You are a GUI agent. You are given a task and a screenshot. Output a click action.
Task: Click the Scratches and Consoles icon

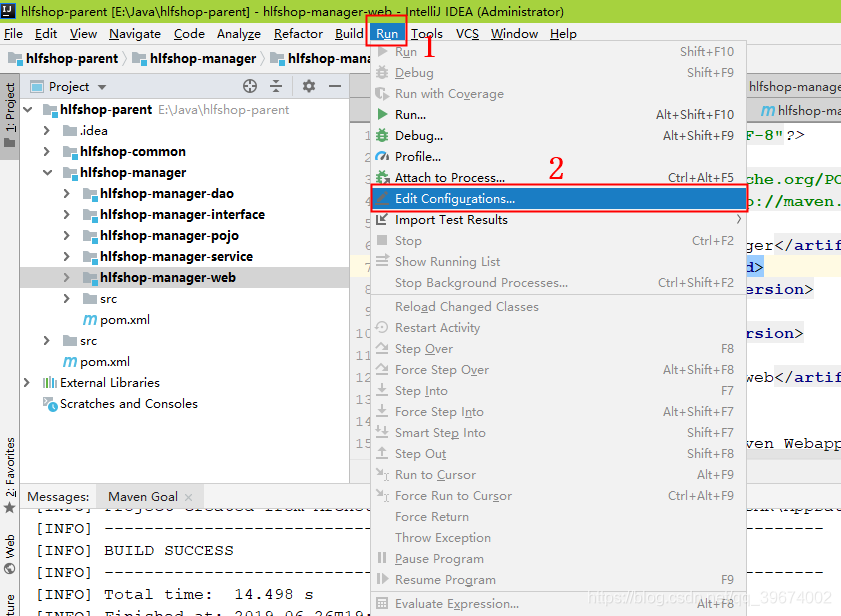click(x=50, y=404)
